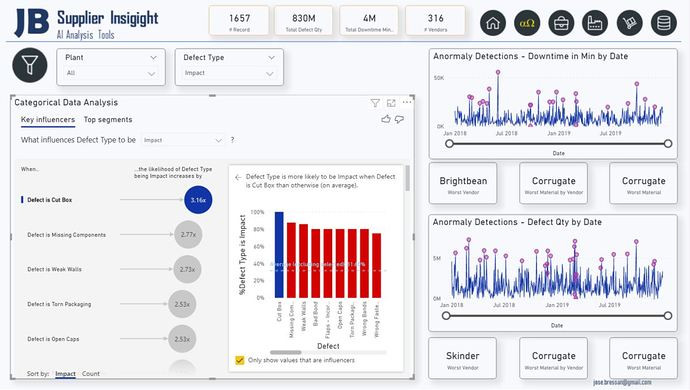690x390 pixels.
Task: Click the left handle of Defect Qty date slider
Action: [446, 316]
